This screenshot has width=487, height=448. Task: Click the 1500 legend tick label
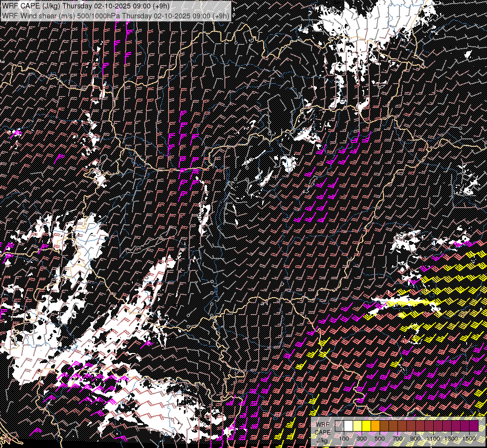tap(469, 438)
